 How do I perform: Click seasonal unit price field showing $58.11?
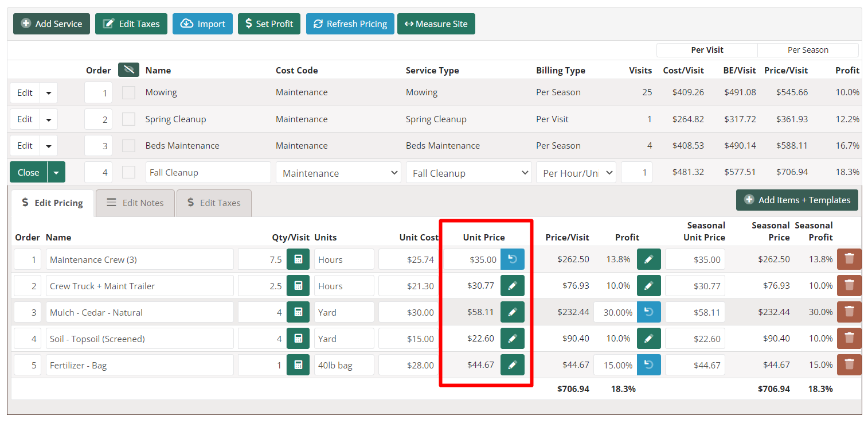(695, 312)
